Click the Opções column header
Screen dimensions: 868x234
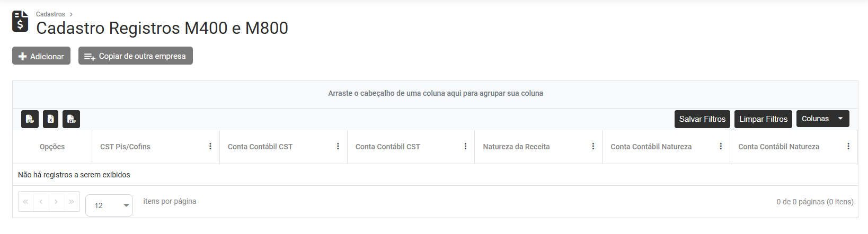[x=52, y=147]
